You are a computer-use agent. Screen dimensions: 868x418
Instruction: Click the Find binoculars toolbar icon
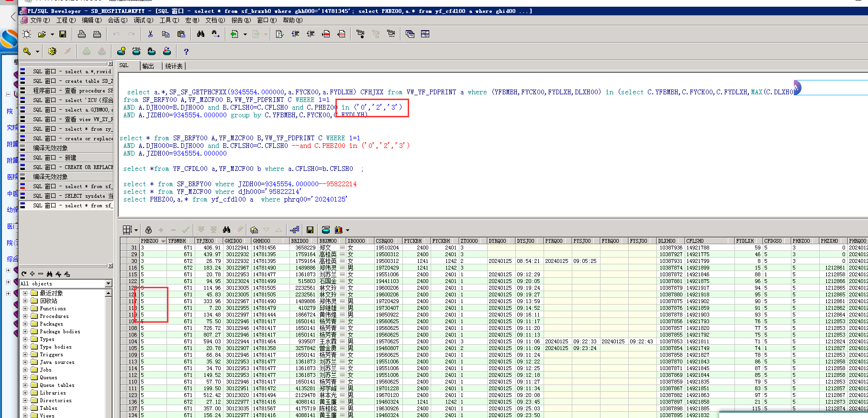click(x=200, y=34)
